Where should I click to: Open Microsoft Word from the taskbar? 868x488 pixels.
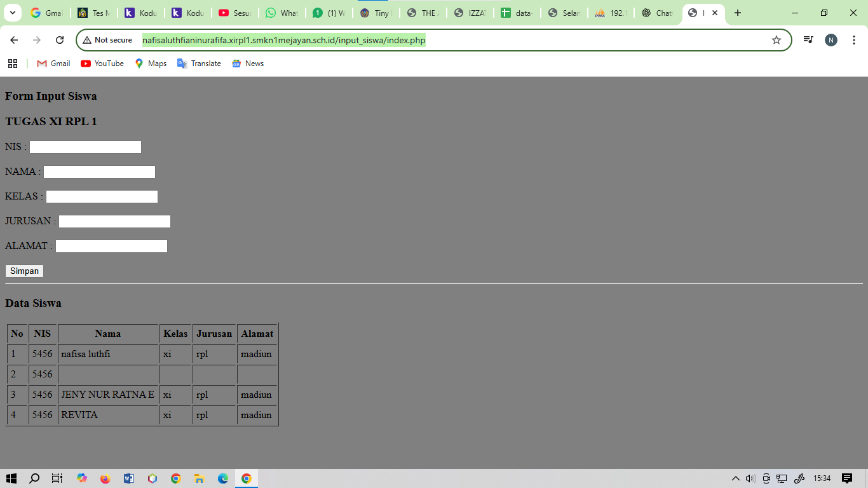(129, 478)
